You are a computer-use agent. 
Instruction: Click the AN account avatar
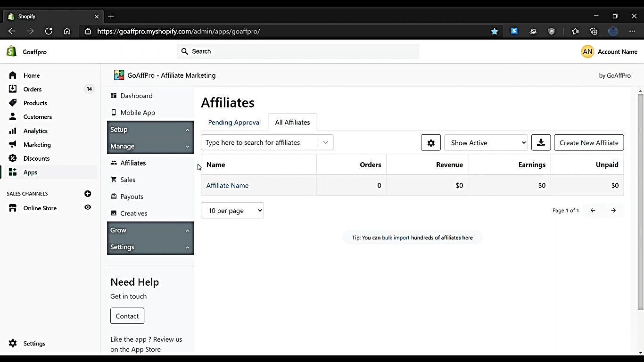click(x=587, y=52)
